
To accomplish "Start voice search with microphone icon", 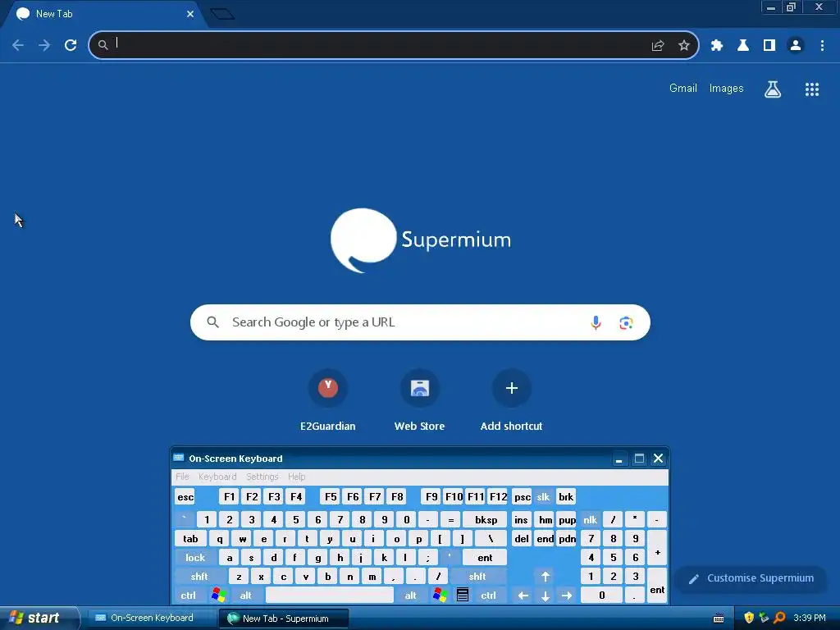I will click(x=596, y=322).
